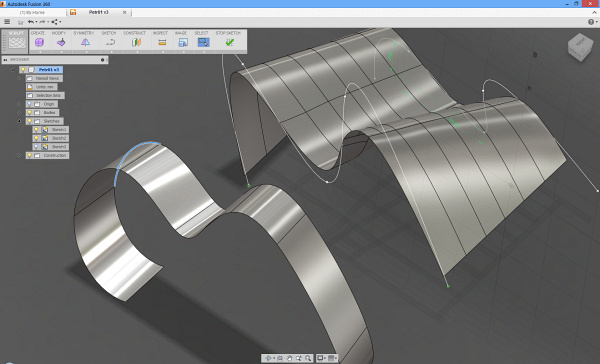The width and height of the screenshot is (600, 364).
Task: Toggle the Sketches folder light bulb
Action: tap(29, 121)
